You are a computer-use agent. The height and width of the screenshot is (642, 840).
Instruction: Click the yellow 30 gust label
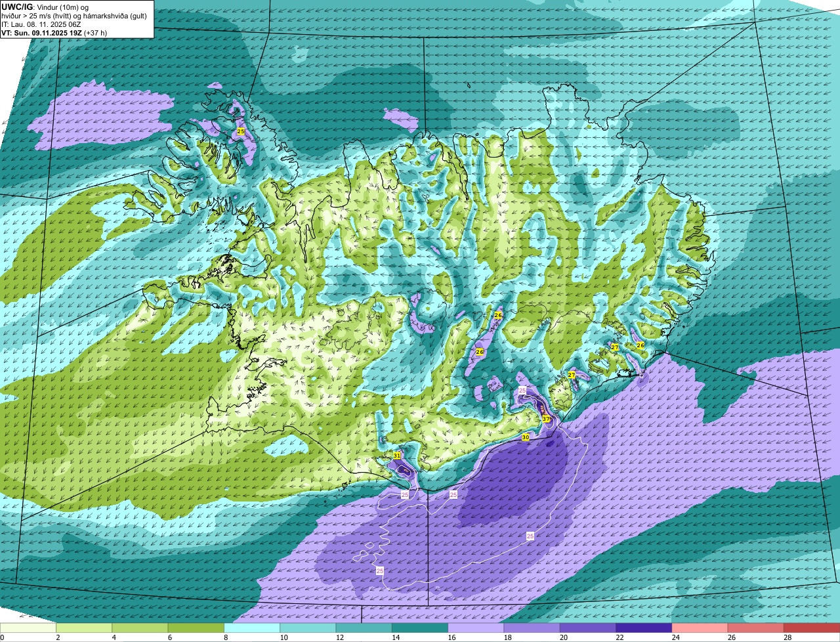click(526, 437)
